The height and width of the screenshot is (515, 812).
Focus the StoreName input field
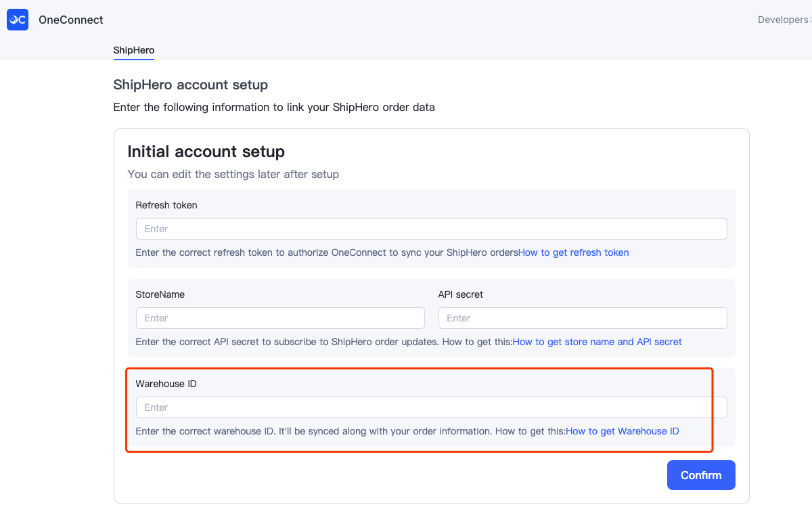point(280,318)
